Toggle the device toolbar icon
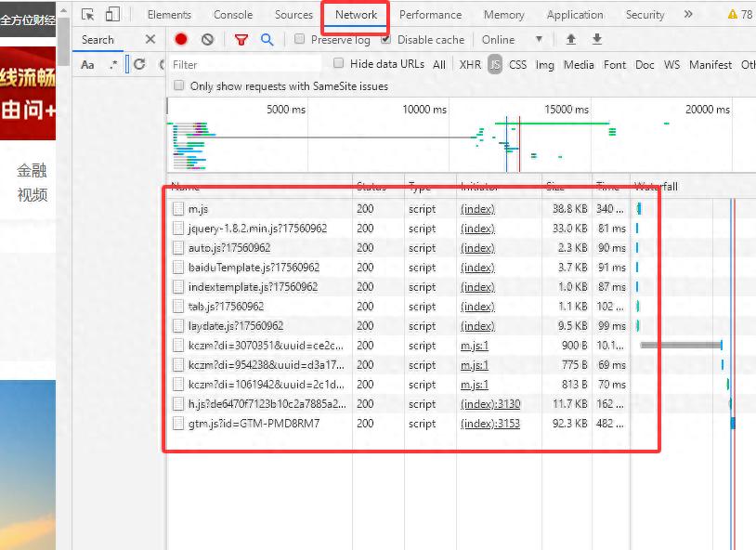Screen dimensions: 756x550 pyautogui.click(x=112, y=15)
